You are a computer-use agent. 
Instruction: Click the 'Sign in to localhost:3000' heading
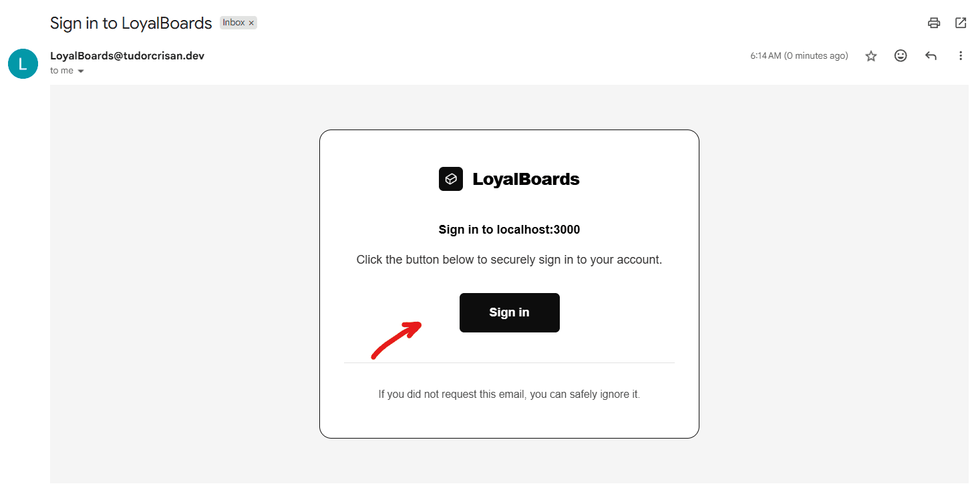click(x=509, y=230)
